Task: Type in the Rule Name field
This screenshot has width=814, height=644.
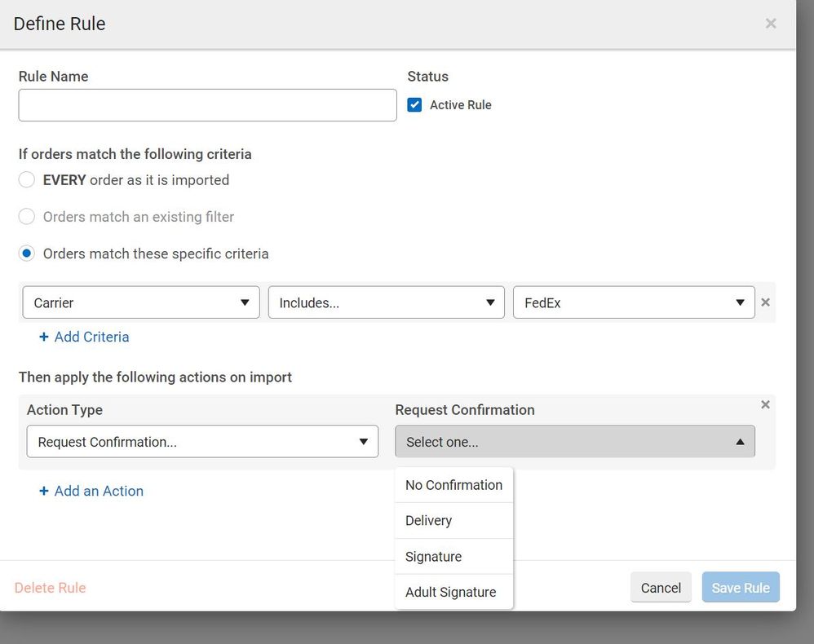Action: coord(207,105)
